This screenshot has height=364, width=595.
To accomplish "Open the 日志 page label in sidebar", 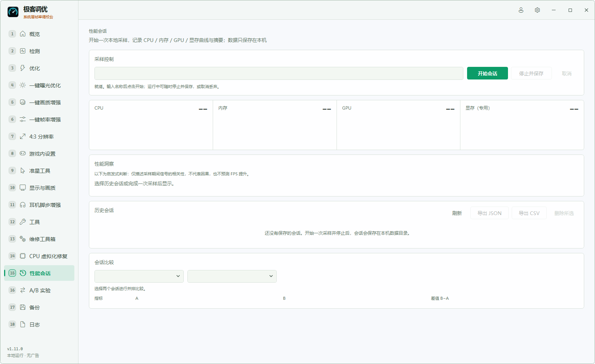I will (x=35, y=325).
